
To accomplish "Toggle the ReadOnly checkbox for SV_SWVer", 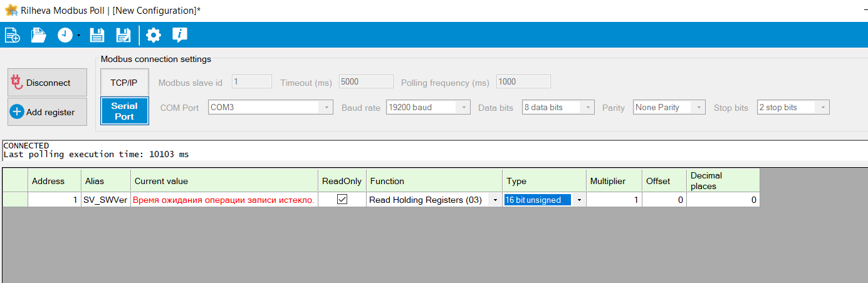I will point(342,200).
